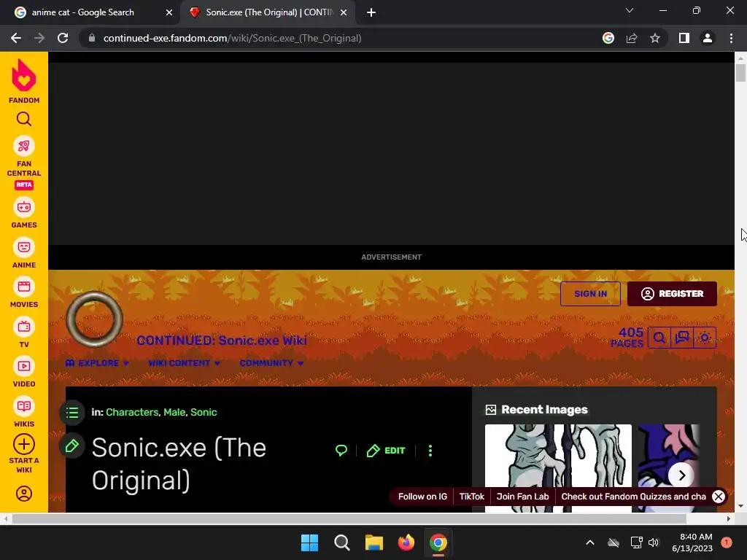Click the wiki search magnifier icon
The image size is (747, 560).
[x=659, y=338]
